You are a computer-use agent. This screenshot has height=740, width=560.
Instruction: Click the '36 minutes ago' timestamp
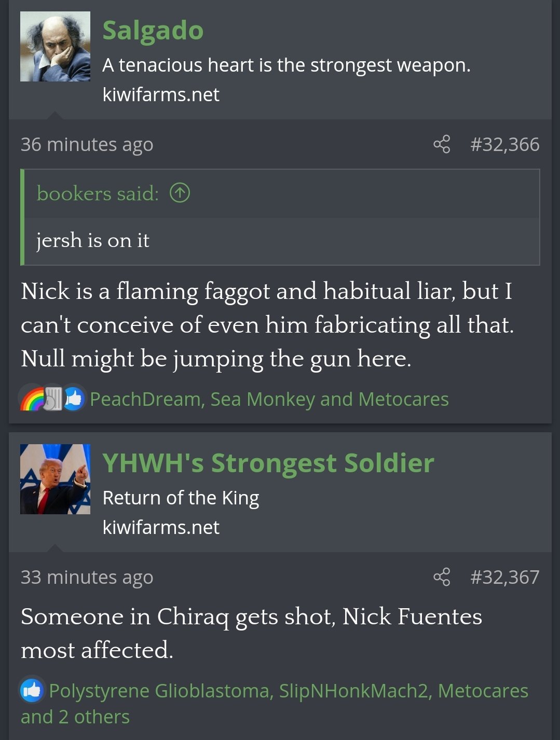point(87,144)
